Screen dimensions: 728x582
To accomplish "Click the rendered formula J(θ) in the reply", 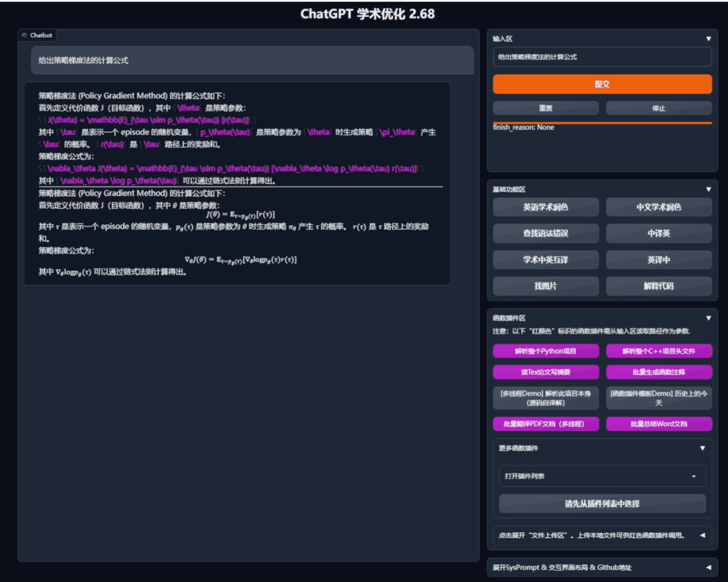I will 241,214.
